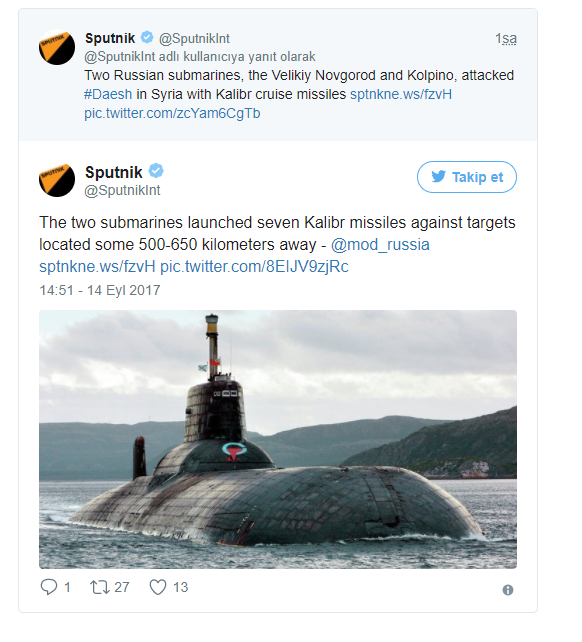
Task: Open the pic.twitter.com/8EIJV9zjRc link
Action: (x=254, y=266)
